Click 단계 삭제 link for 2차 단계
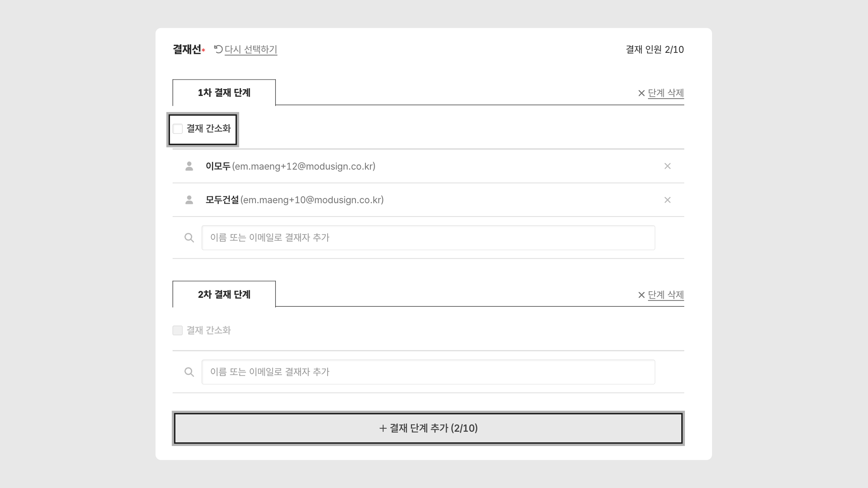Image resolution: width=868 pixels, height=488 pixels. pyautogui.click(x=665, y=295)
